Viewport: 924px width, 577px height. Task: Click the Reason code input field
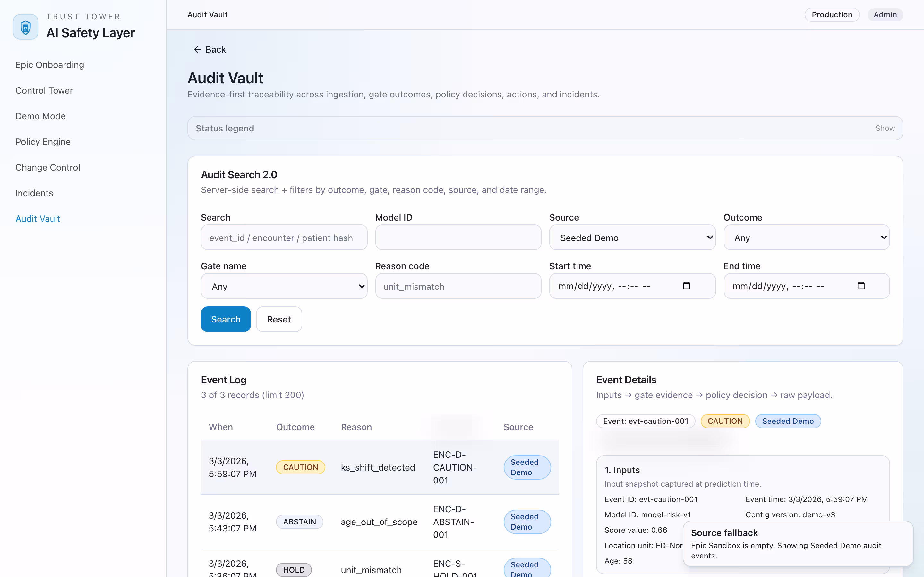458,286
